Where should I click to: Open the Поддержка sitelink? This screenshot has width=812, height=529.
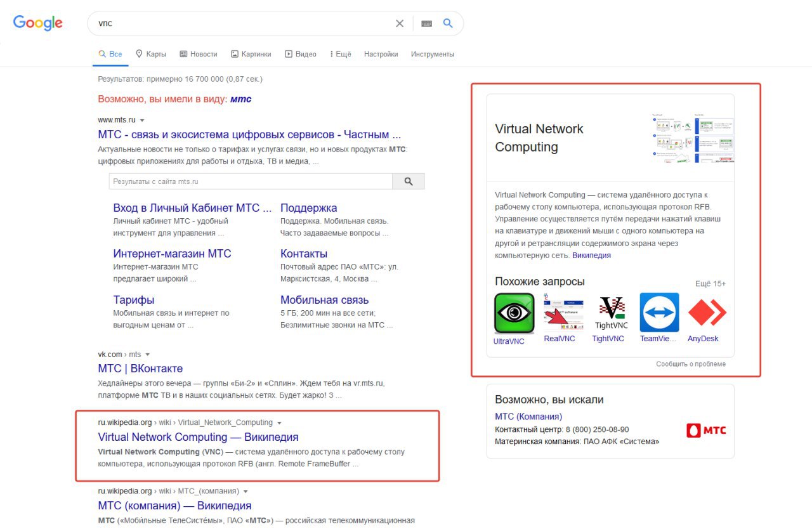[309, 208]
